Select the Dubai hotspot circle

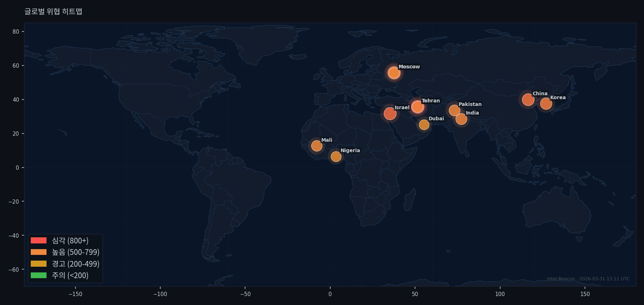[x=424, y=125]
